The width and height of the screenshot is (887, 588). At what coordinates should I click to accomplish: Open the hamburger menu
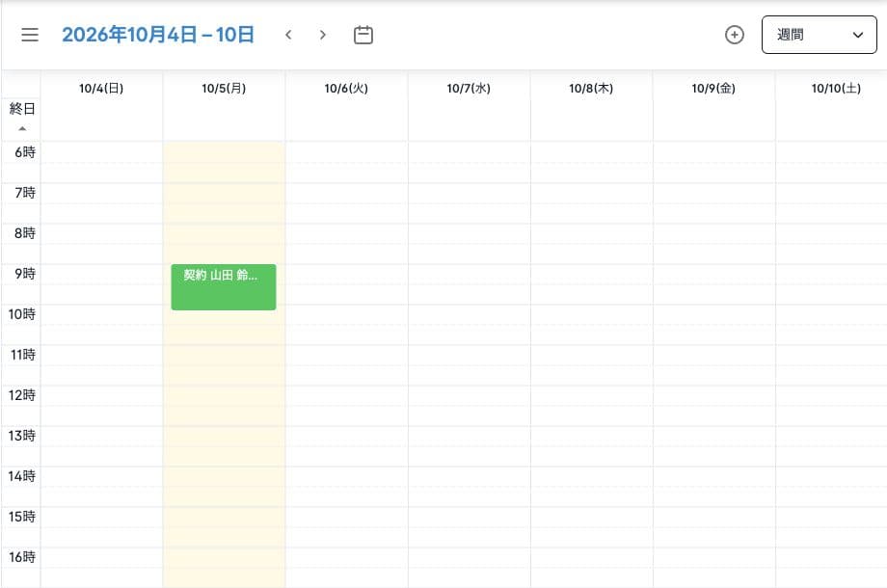pyautogui.click(x=30, y=35)
